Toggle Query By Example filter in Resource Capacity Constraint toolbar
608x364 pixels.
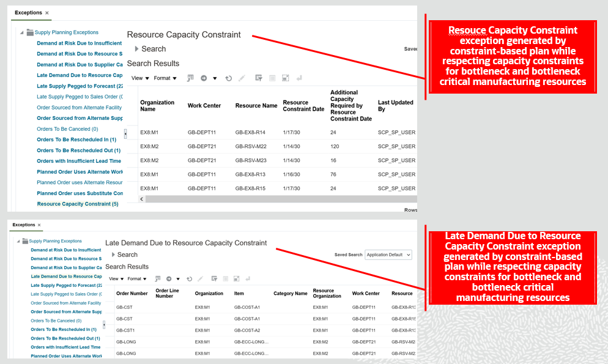coord(259,78)
